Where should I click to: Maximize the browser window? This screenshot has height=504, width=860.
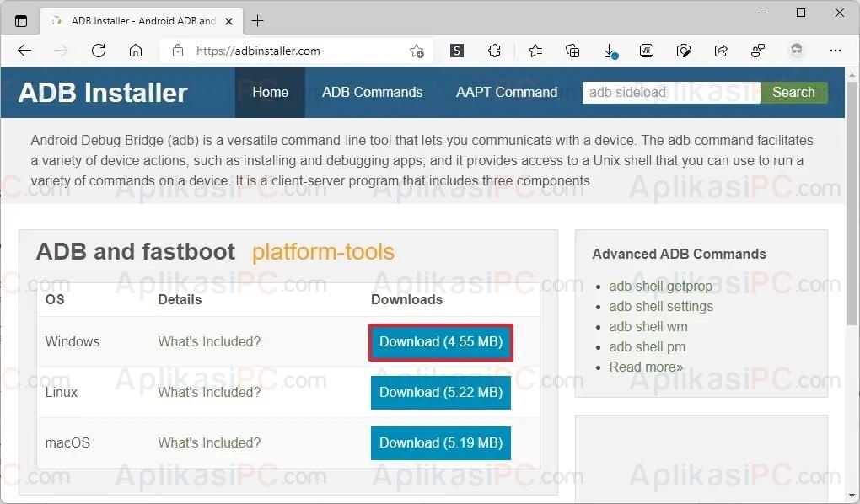(x=801, y=13)
